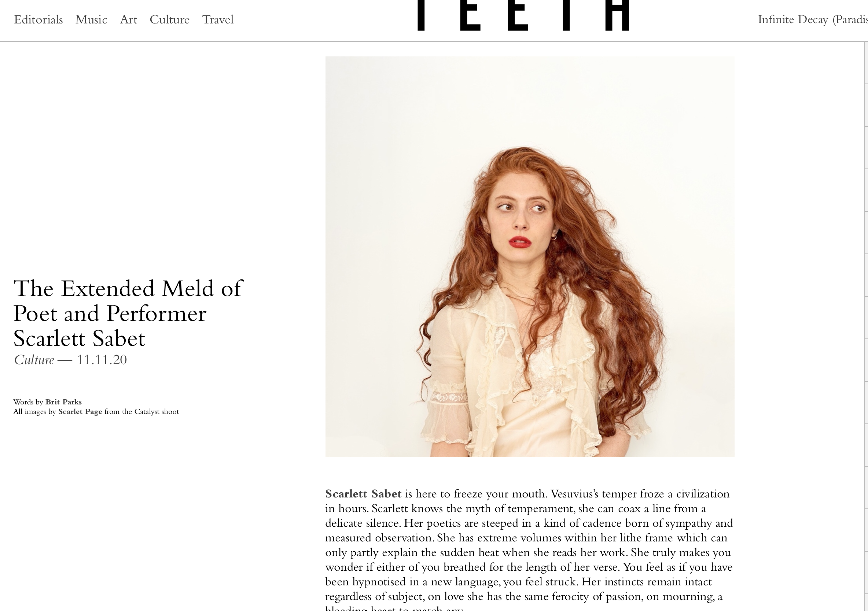Click the 11.11.20 publication date
This screenshot has height=611, width=868.
(x=102, y=360)
